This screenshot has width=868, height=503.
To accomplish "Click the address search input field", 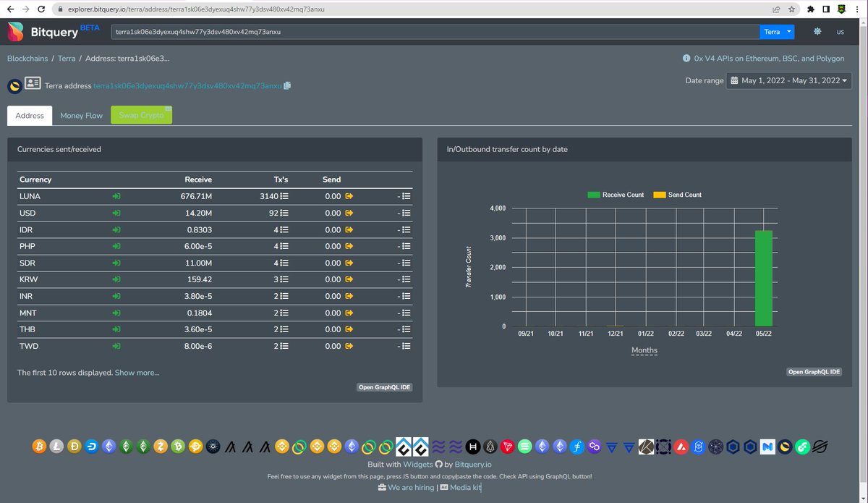I will pos(435,32).
